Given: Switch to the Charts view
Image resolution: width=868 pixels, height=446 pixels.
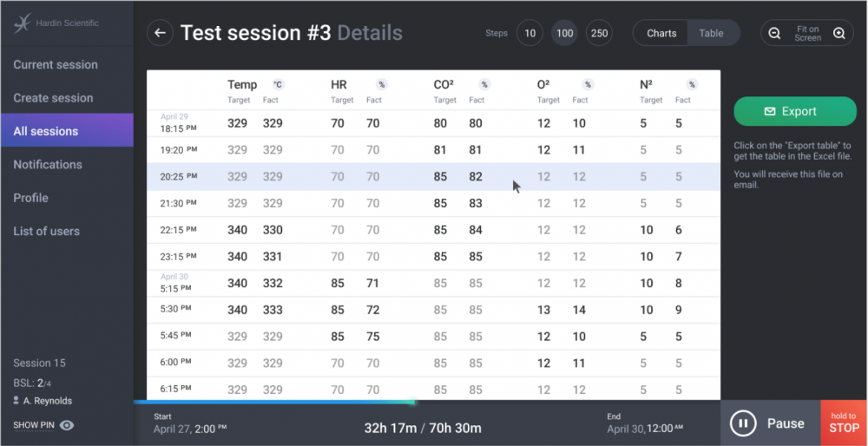Looking at the screenshot, I should 661,34.
